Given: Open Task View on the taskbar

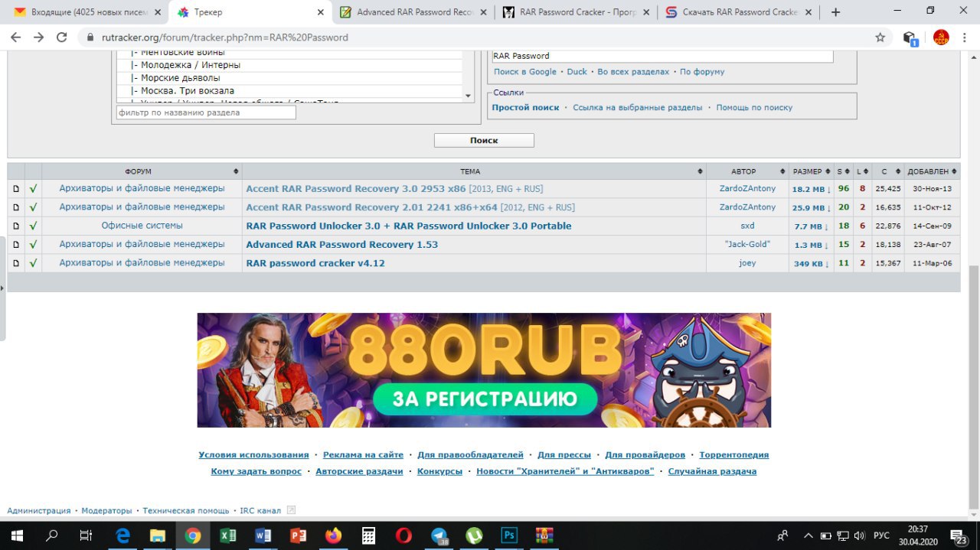Looking at the screenshot, I should coord(87,535).
